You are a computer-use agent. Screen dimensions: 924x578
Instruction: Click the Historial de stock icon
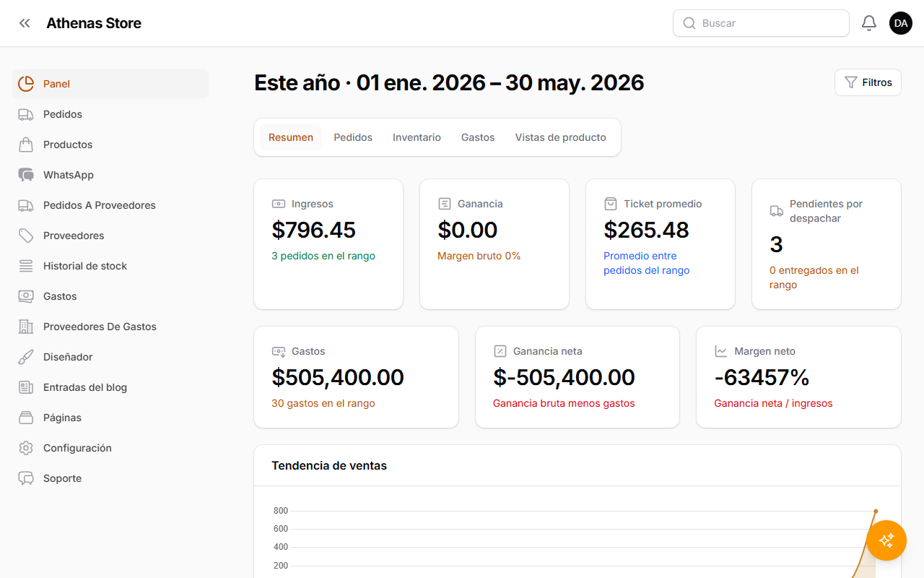(x=26, y=266)
